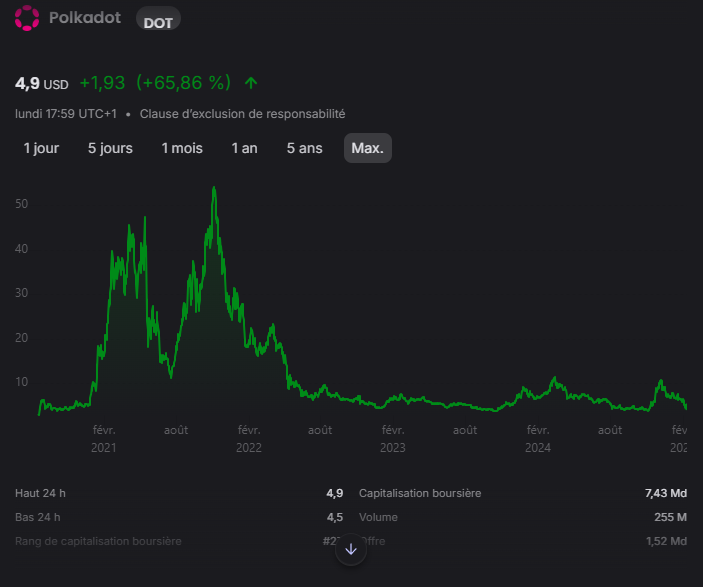
Task: Click the Haut 24 h value 4,9
Action: (x=334, y=493)
